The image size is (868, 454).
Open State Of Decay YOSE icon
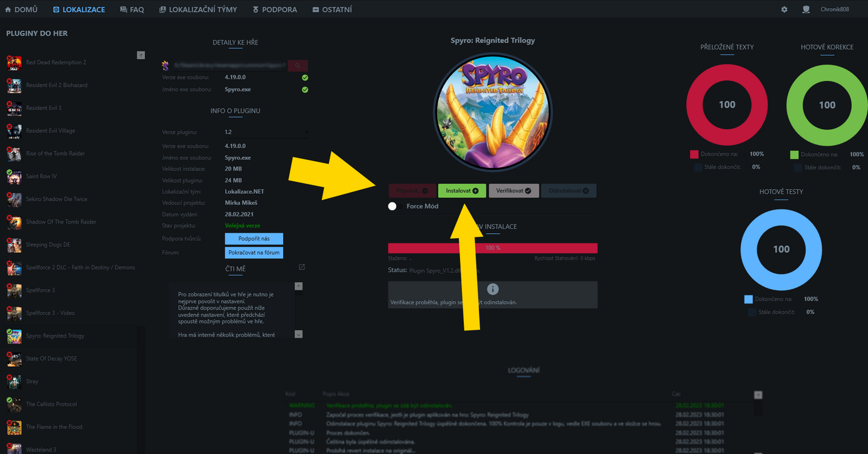(x=14, y=359)
